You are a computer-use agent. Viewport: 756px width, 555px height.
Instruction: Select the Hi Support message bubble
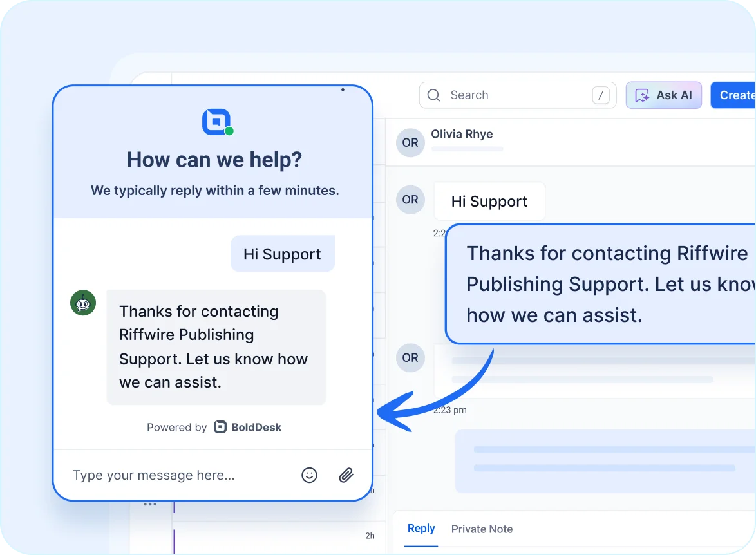point(489,201)
